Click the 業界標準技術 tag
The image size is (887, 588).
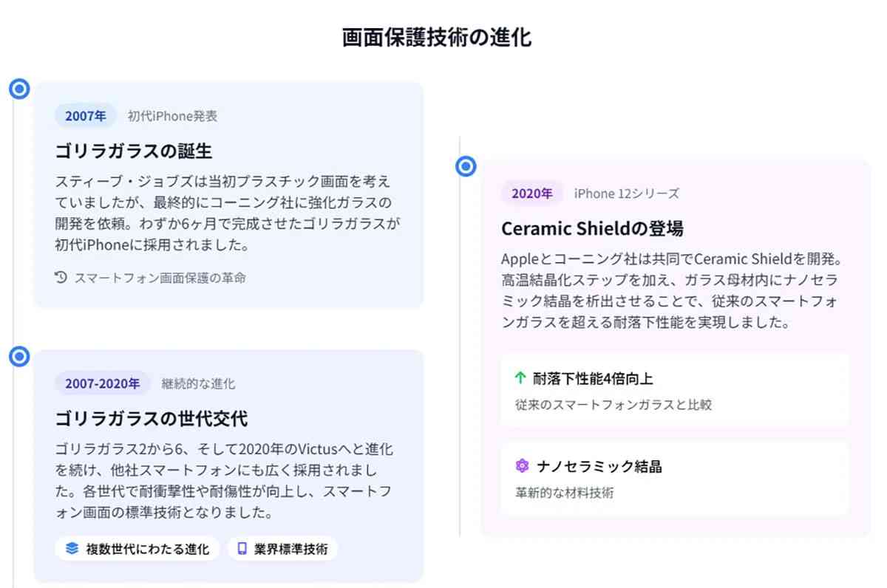coord(282,549)
